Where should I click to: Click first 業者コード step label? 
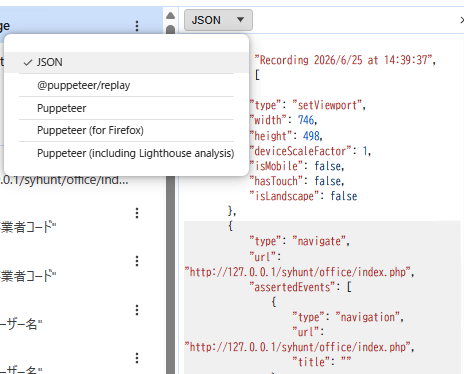click(x=28, y=228)
